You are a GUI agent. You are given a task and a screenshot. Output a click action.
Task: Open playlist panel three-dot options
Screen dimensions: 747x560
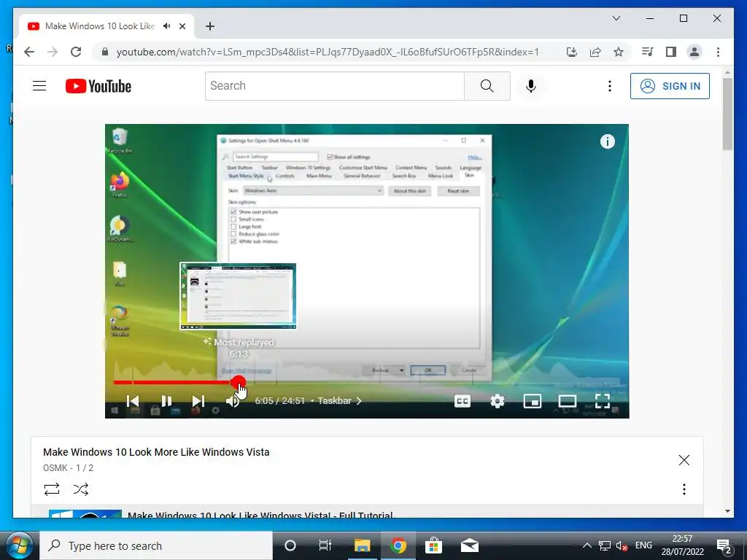coord(684,489)
